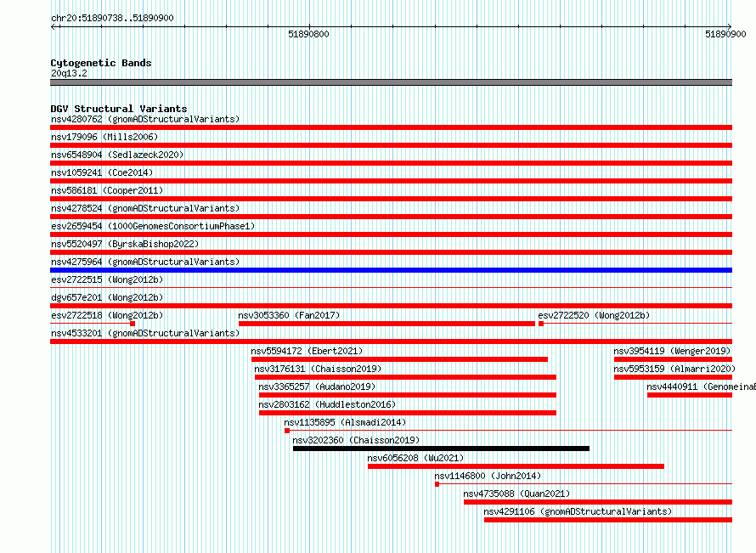Open nsv3954119 (Wenger2019) variant
Screen dimensions: 756x553
coord(672,351)
